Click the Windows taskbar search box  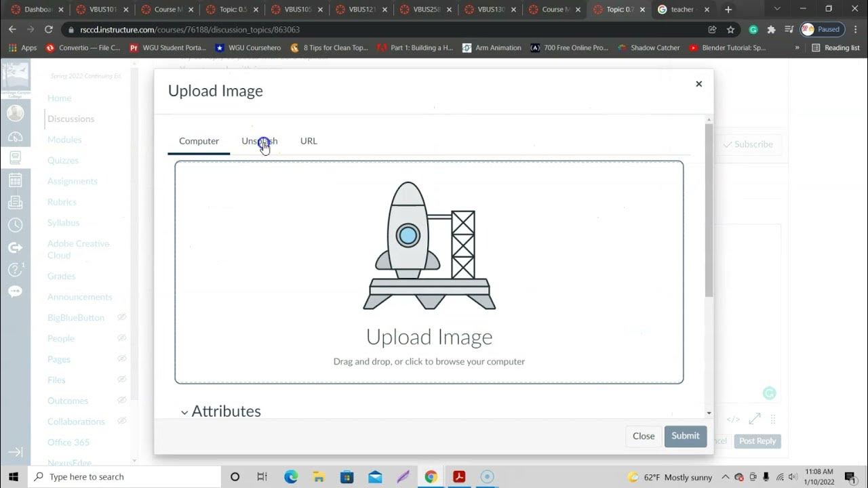coord(125,476)
